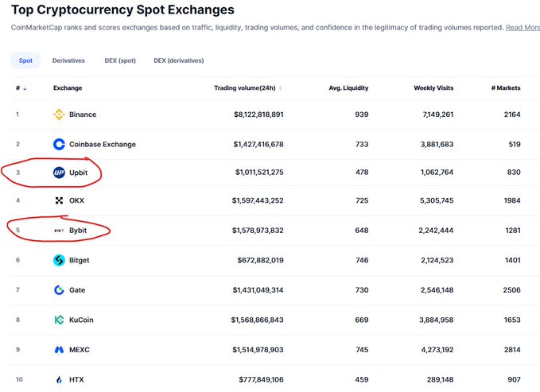This screenshot has width=540, height=392.
Task: Click Coinbase weekly visits 3,881,683
Action: pos(437,145)
